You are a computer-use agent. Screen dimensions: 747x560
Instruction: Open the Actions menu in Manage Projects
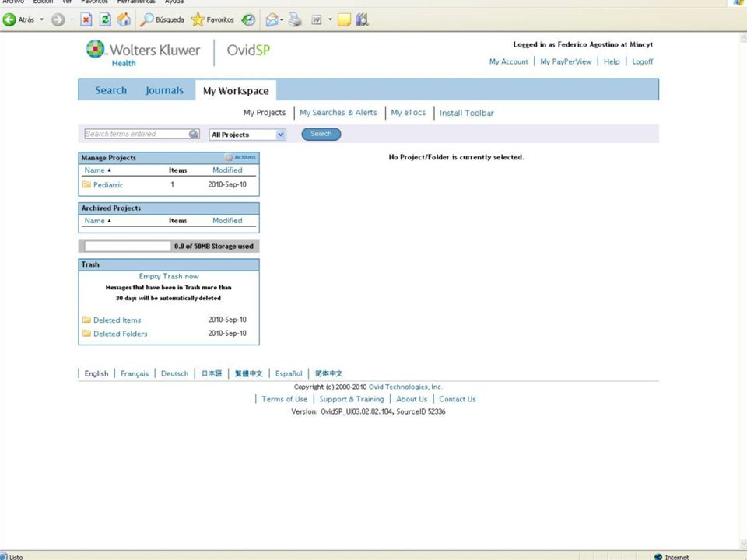[240, 157]
